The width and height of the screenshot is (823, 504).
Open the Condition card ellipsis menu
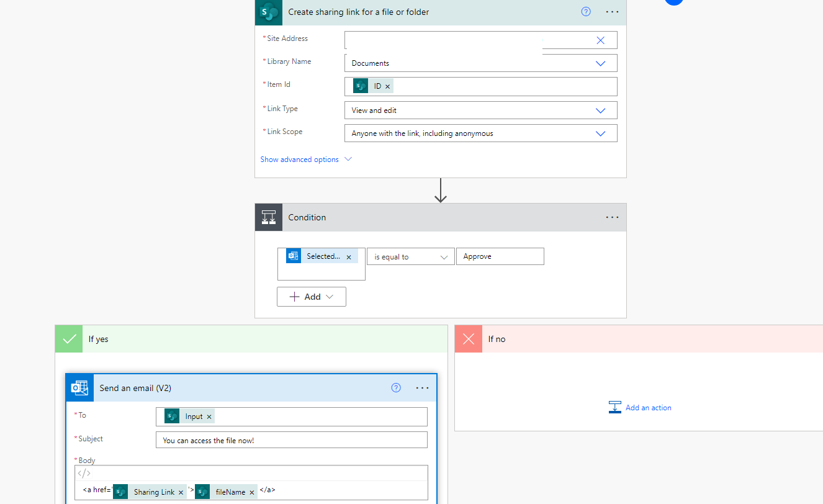[613, 217]
